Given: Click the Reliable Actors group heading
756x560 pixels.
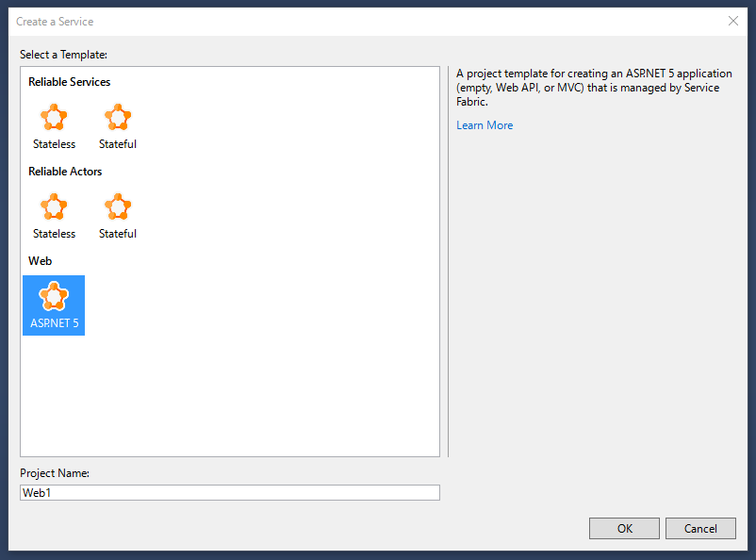Looking at the screenshot, I should click(65, 172).
